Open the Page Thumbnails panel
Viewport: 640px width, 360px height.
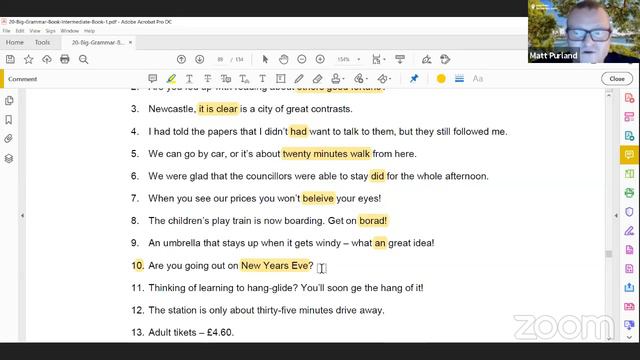coord(9,100)
